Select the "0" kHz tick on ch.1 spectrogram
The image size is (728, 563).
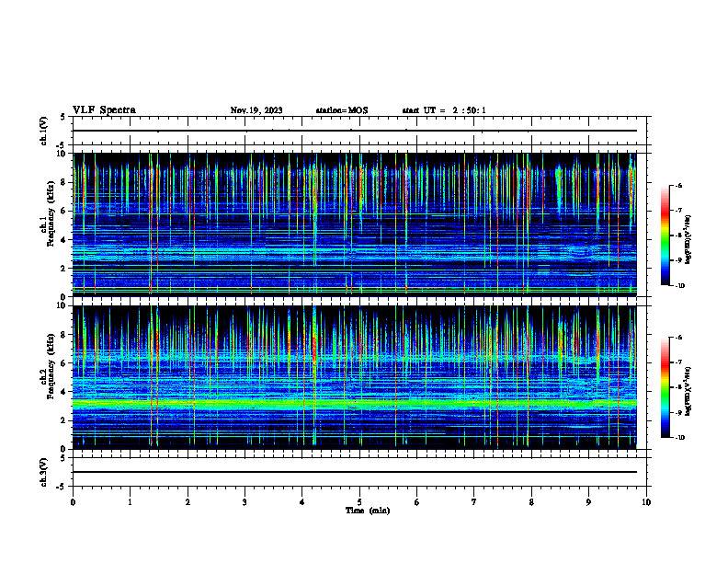64,297
